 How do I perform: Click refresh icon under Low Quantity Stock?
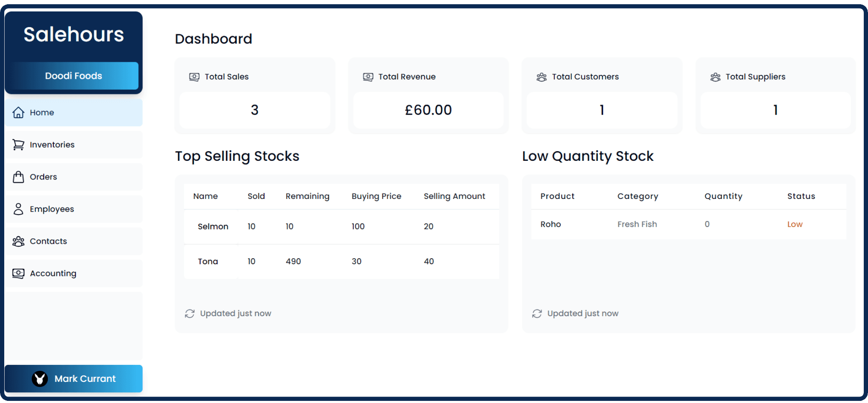click(537, 314)
